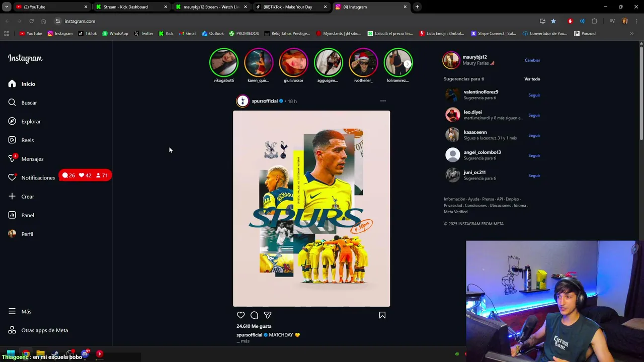Open File Explorer from taskbar
644x362 pixels.
click(x=41, y=354)
